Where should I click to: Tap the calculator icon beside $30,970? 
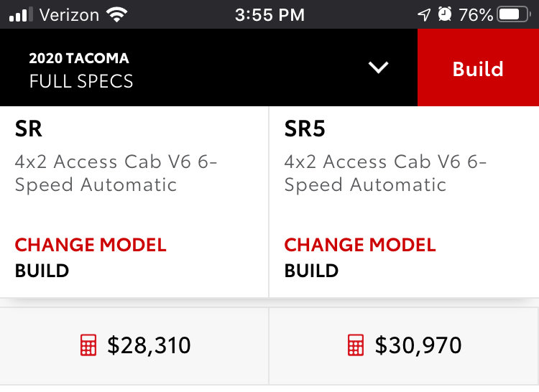pyautogui.click(x=356, y=345)
